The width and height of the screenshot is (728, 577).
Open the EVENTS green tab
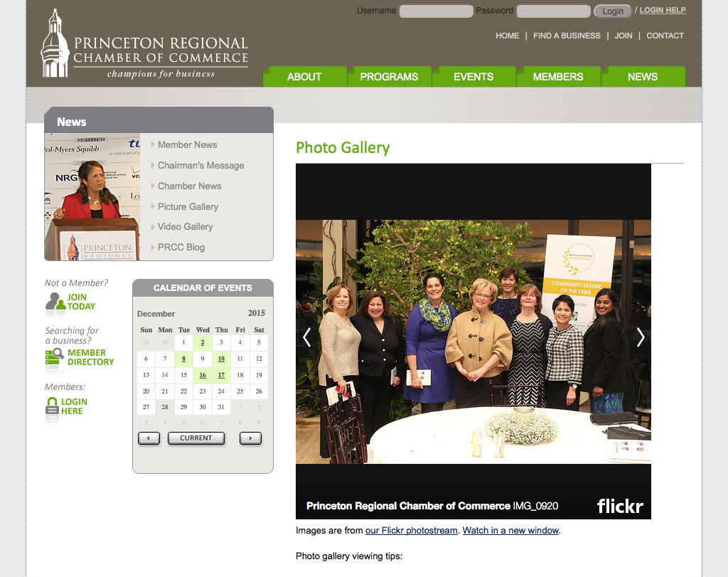[x=473, y=77]
